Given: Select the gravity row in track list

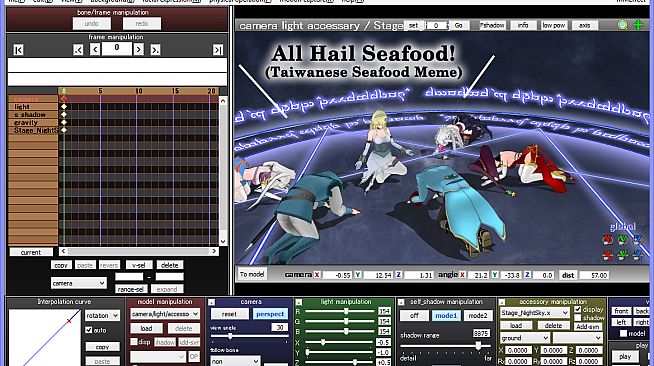Looking at the screenshot, I should (x=33, y=122).
